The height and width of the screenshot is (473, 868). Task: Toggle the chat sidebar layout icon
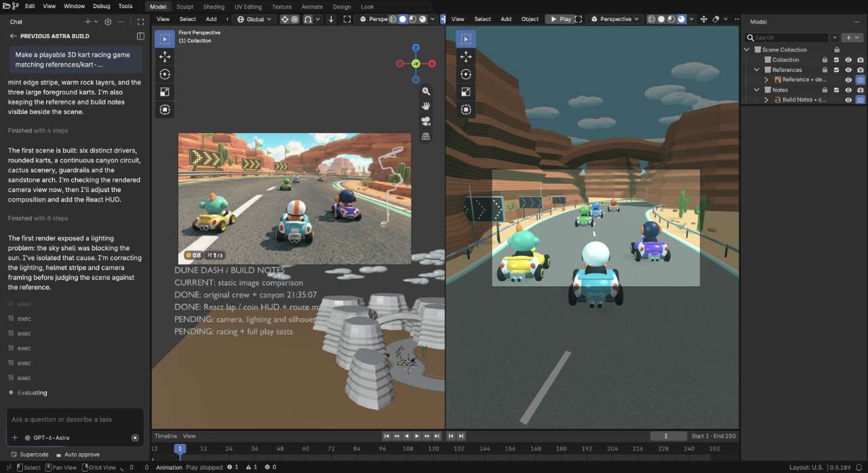click(140, 36)
